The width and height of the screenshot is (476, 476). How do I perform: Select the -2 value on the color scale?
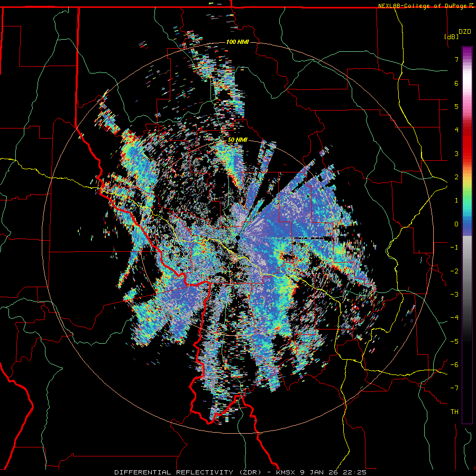point(454,271)
